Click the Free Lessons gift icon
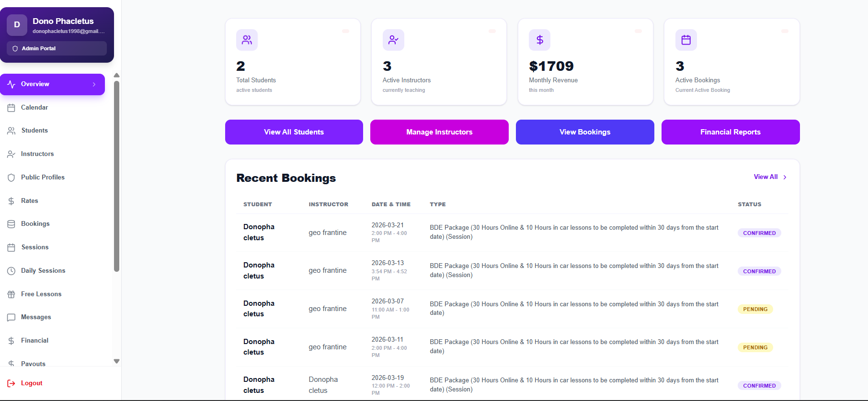Screen dimensions: 868x401 (x=11, y=294)
